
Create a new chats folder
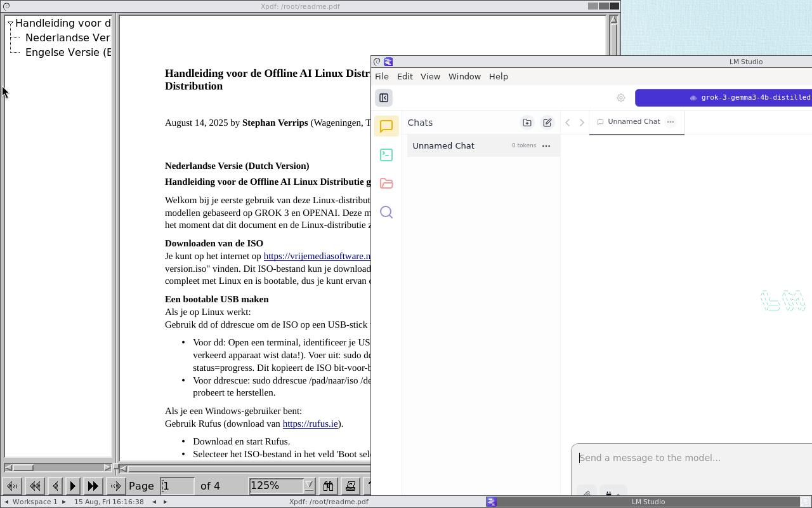(527, 123)
